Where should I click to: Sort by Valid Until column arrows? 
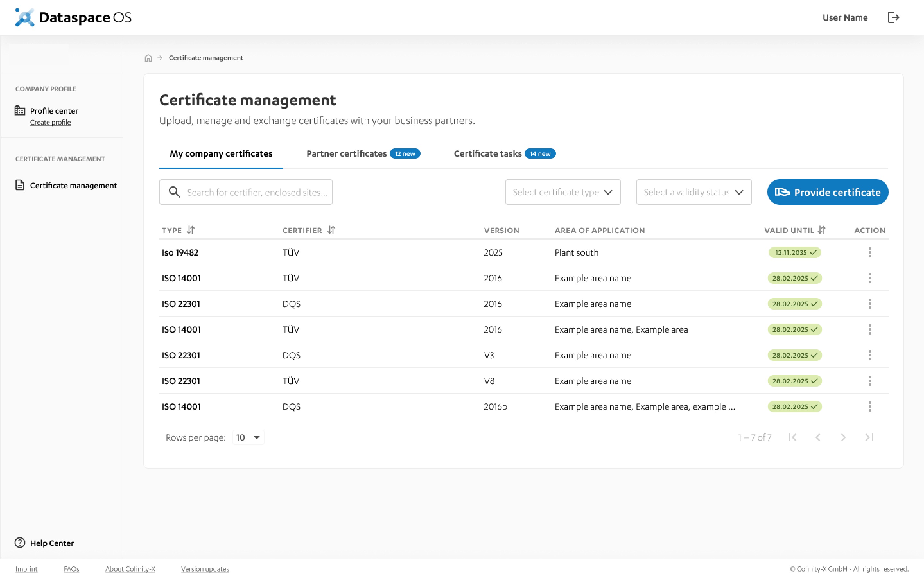(822, 230)
